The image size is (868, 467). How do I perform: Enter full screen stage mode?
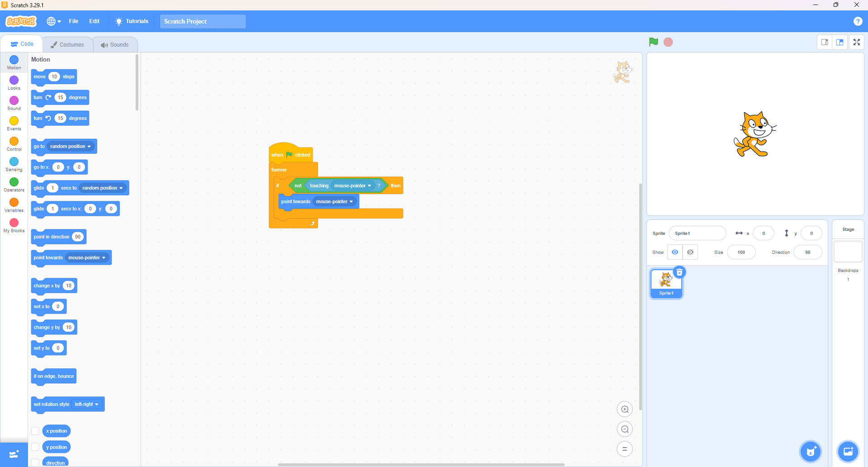[x=856, y=42]
